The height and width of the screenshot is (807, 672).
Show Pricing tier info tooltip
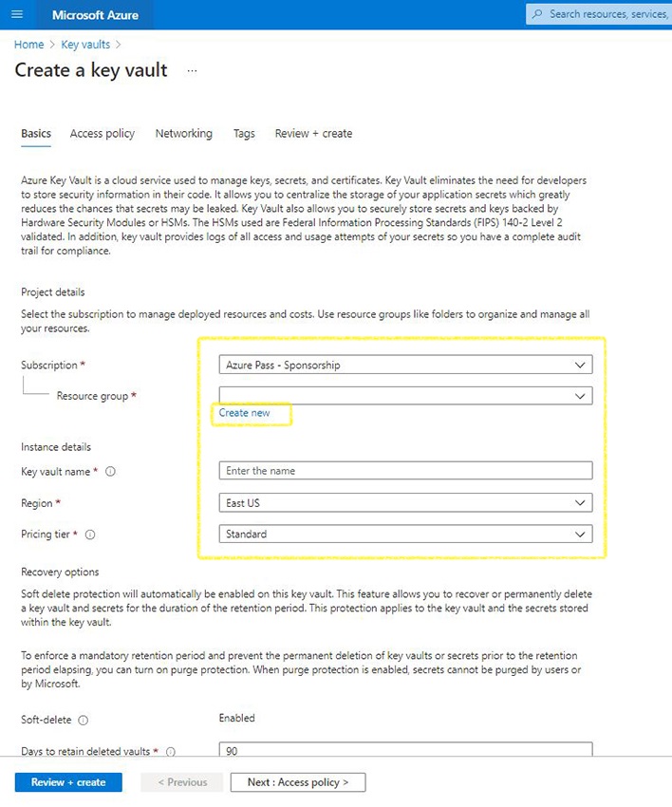tap(90, 535)
